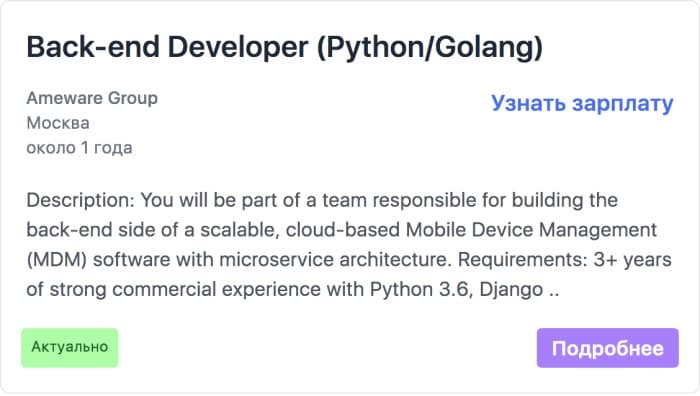This screenshot has height=396, width=700.
Task: Click the Python 3.6 mention in the description
Action: click(x=419, y=290)
